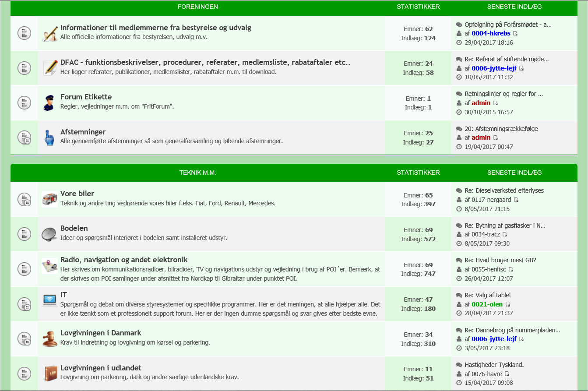This screenshot has height=391, width=588.
Task: Go to latest post icon beside admin in Afstemninger
Action: pos(496,138)
